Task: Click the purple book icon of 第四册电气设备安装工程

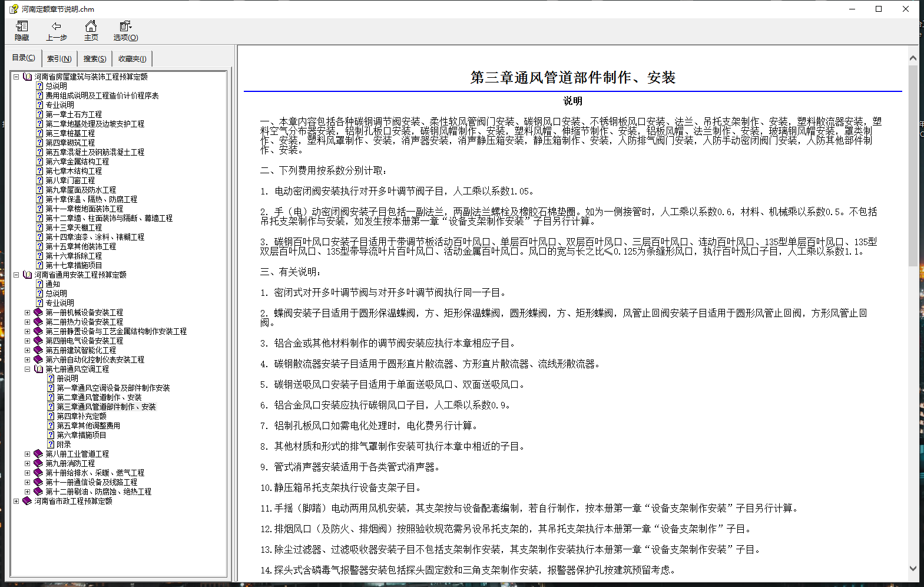Action: tap(38, 341)
